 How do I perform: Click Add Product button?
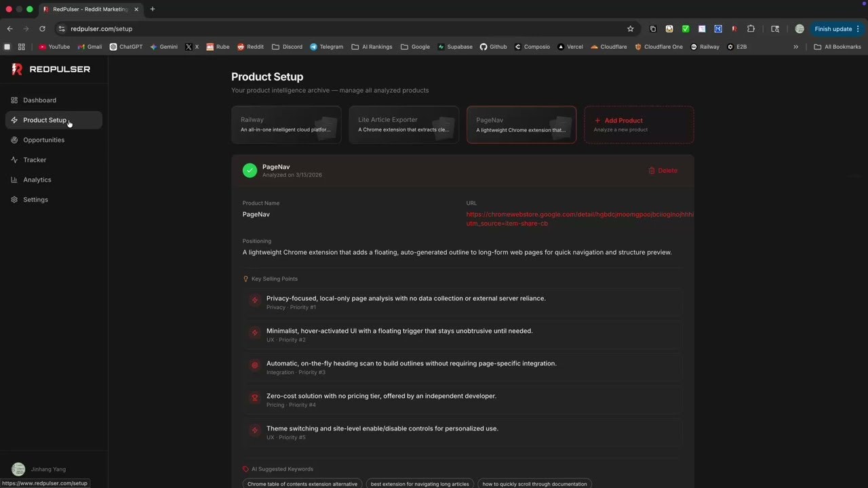click(639, 125)
